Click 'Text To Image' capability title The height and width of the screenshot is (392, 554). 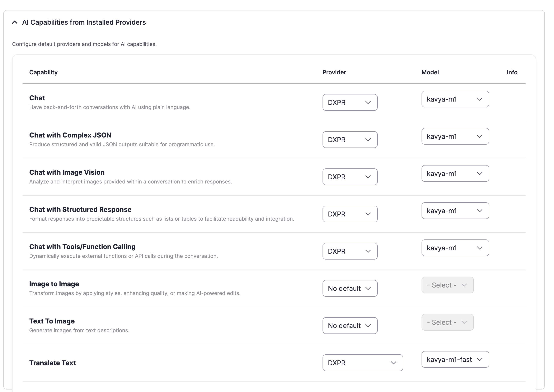click(x=52, y=321)
